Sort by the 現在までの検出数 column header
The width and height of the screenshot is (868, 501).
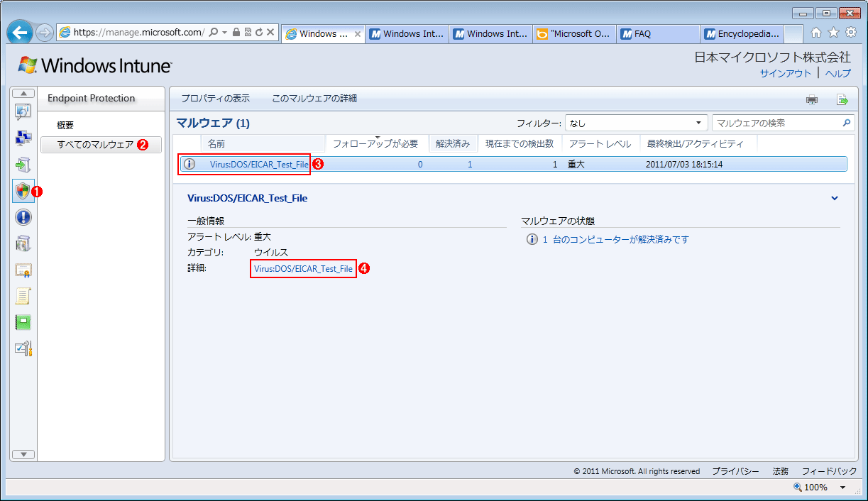[520, 144]
